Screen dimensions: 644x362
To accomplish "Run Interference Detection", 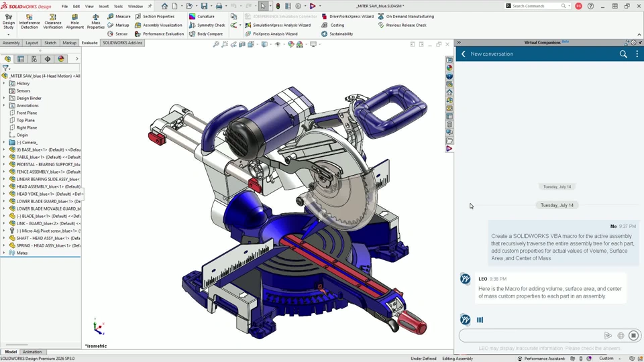I will click(29, 21).
